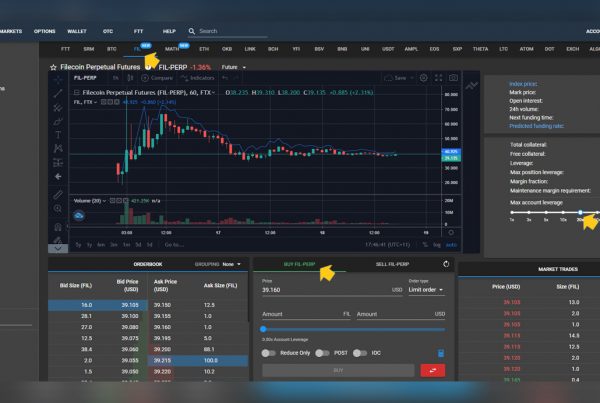
Task: Click the Search input field
Action: coord(233,31)
